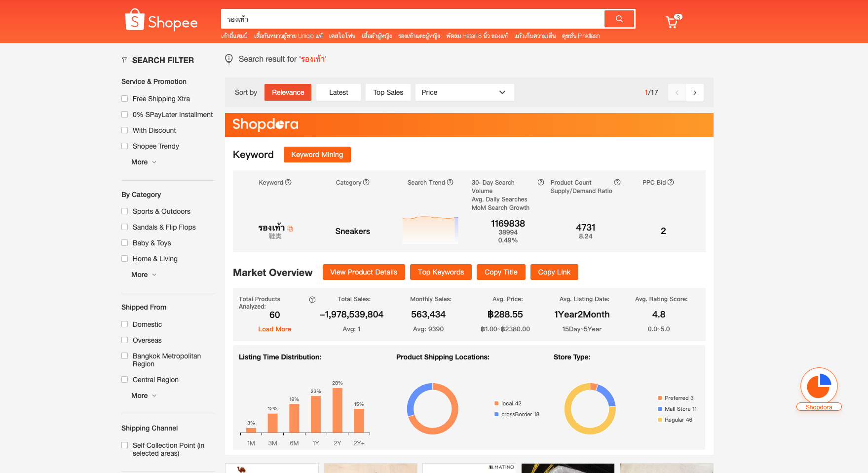Click the help icon beside Search Trend

click(450, 182)
